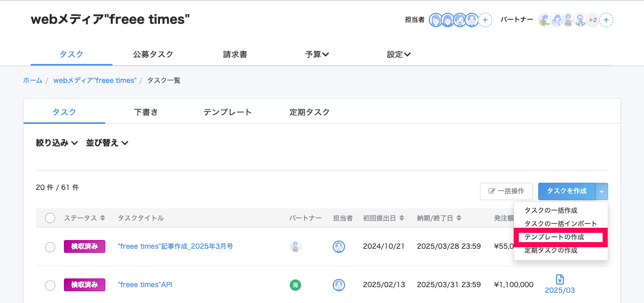The width and height of the screenshot is (644, 303).
Task: Open invoice document icon above 2025/03
Action: point(560,279)
